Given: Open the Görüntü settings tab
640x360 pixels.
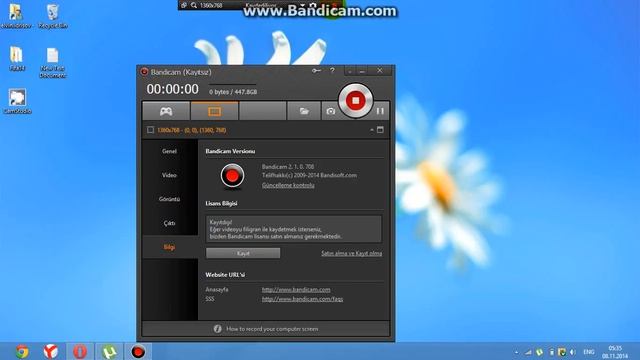Looking at the screenshot, I should [169, 199].
